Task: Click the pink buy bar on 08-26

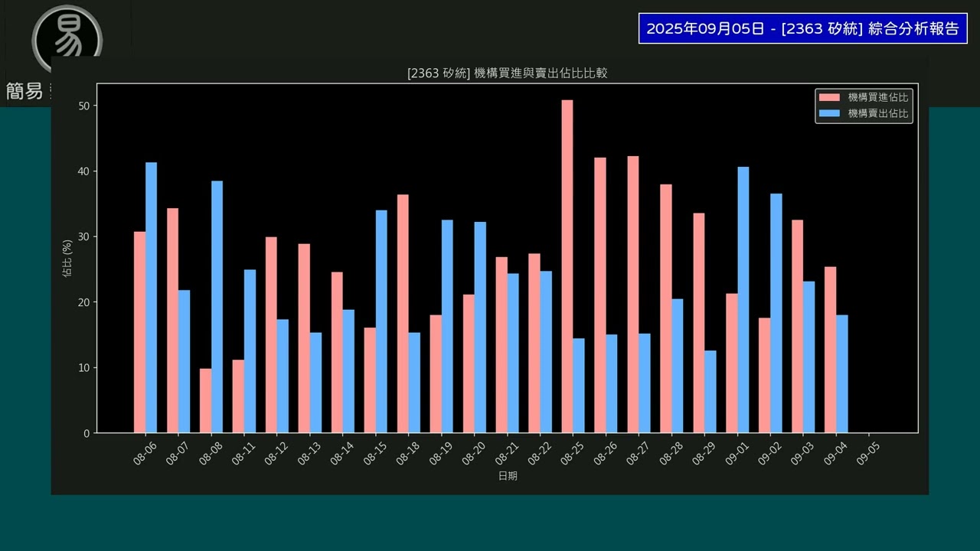Action: (600, 295)
